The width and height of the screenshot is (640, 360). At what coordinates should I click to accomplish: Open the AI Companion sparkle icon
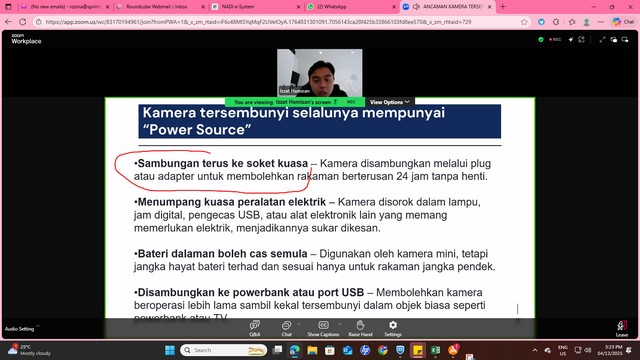[571, 40]
